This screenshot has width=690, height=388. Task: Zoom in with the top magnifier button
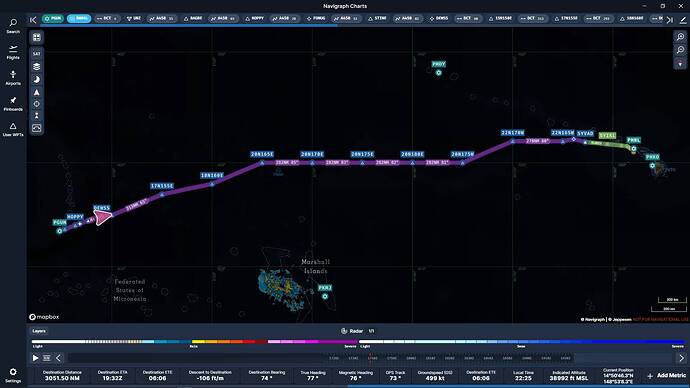coord(680,37)
